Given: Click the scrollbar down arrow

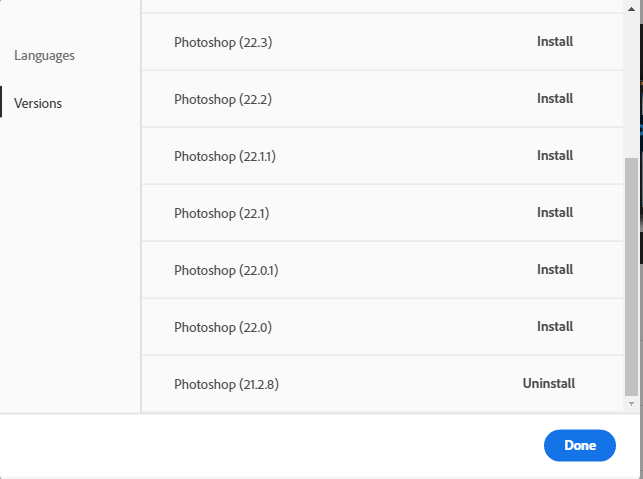Looking at the screenshot, I should point(630,404).
